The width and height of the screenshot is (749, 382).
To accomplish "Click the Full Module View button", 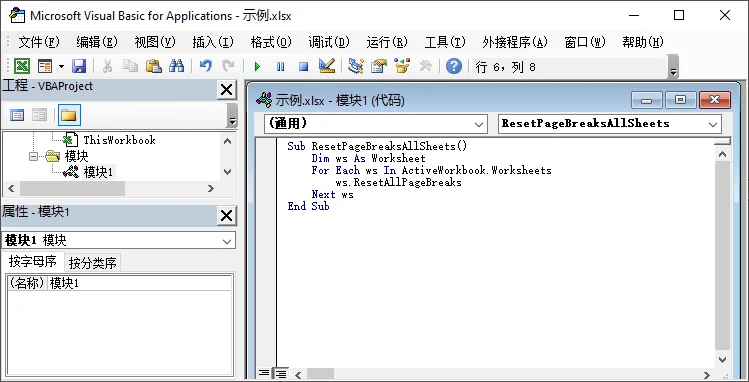I will click(280, 373).
